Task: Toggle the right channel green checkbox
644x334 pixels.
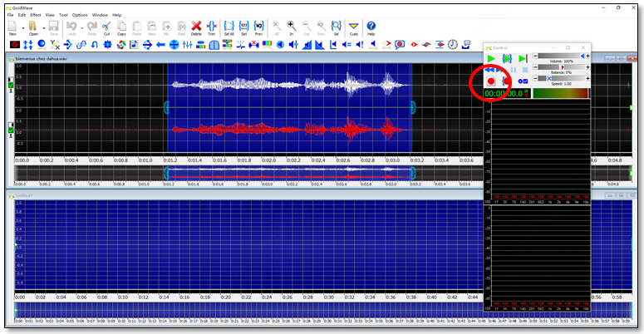Action: click(x=11, y=130)
